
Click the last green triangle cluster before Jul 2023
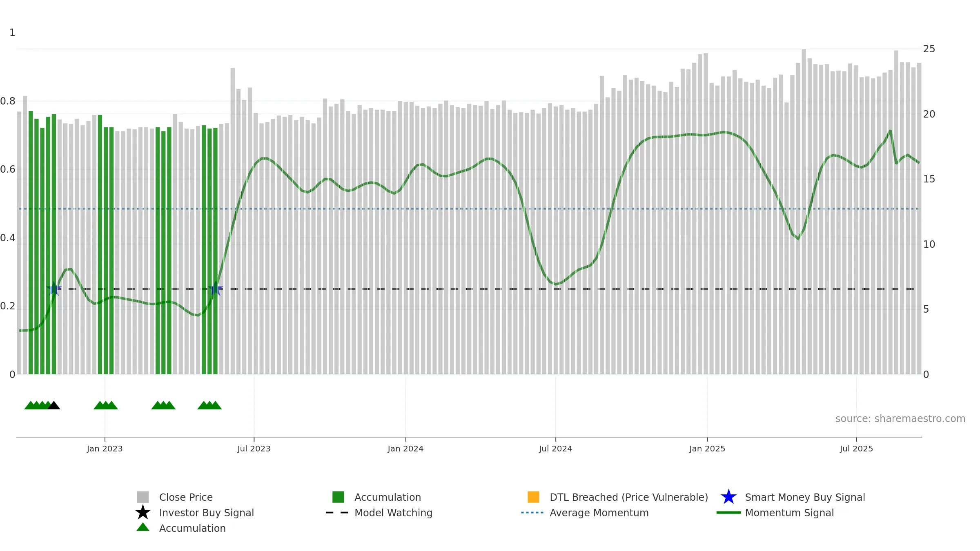(209, 405)
